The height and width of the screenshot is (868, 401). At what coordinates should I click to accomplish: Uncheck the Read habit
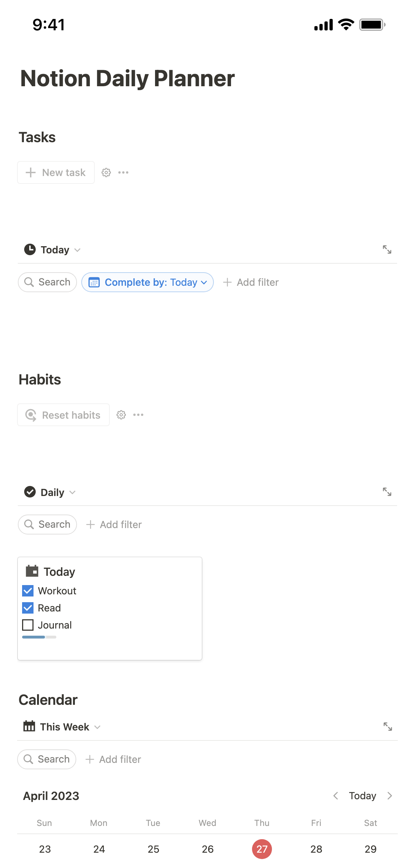pos(28,608)
